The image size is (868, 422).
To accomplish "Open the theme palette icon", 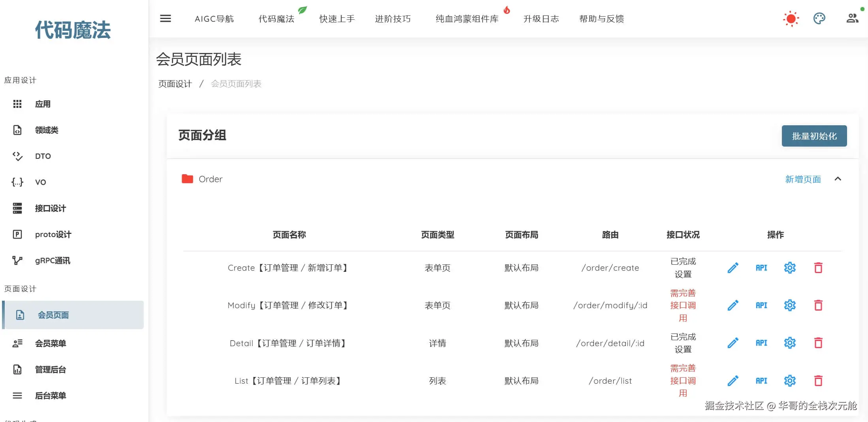I will tap(819, 19).
